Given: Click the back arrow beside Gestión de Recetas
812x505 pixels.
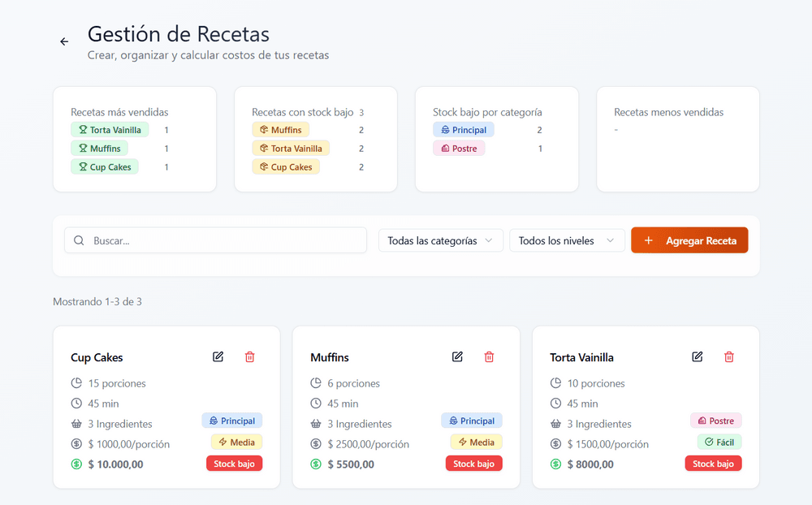Looking at the screenshot, I should click(x=64, y=41).
